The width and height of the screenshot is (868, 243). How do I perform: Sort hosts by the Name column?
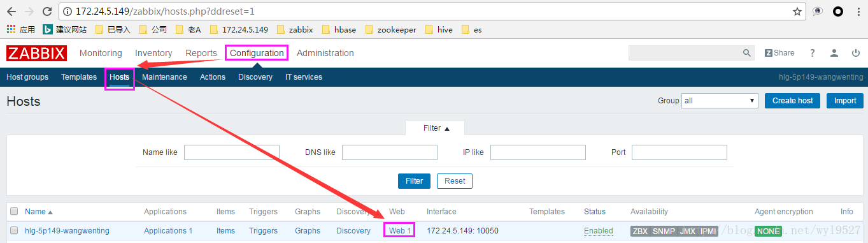coord(39,212)
